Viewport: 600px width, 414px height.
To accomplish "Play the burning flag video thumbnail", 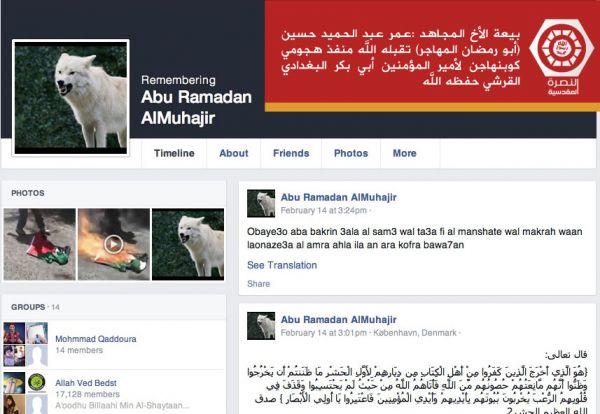I will pyautogui.click(x=114, y=244).
